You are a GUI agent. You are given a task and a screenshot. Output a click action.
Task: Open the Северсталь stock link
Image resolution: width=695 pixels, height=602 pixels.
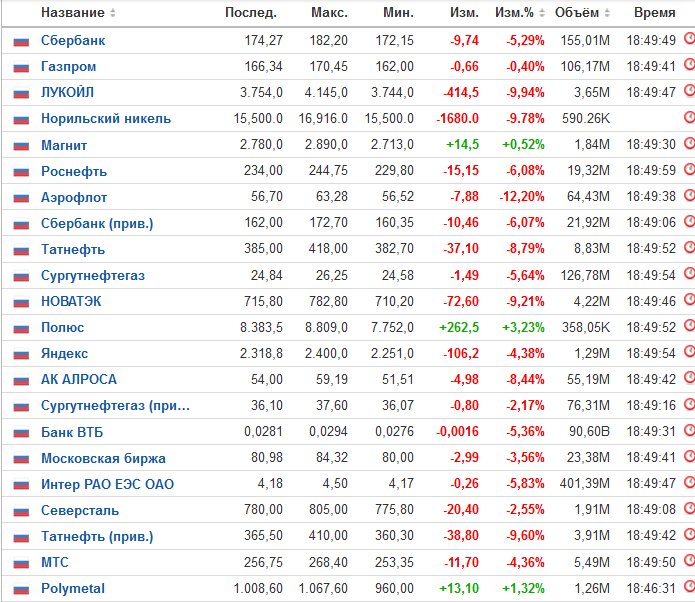click(x=80, y=510)
